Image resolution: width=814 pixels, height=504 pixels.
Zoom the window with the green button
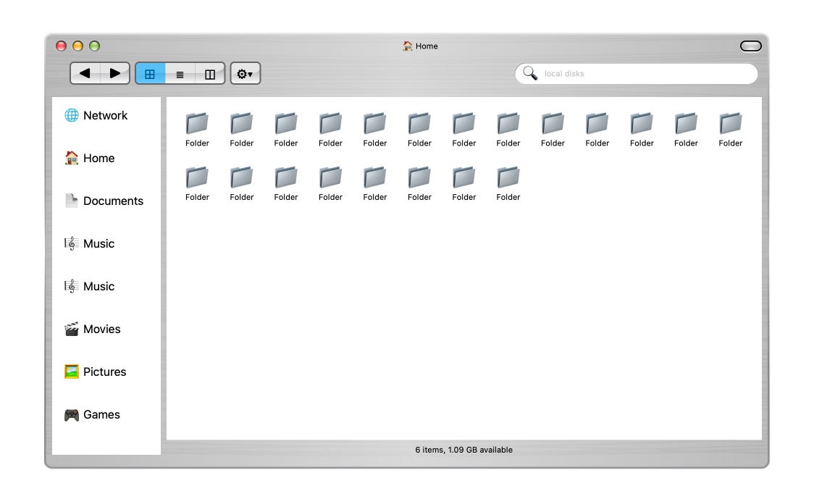click(94, 46)
